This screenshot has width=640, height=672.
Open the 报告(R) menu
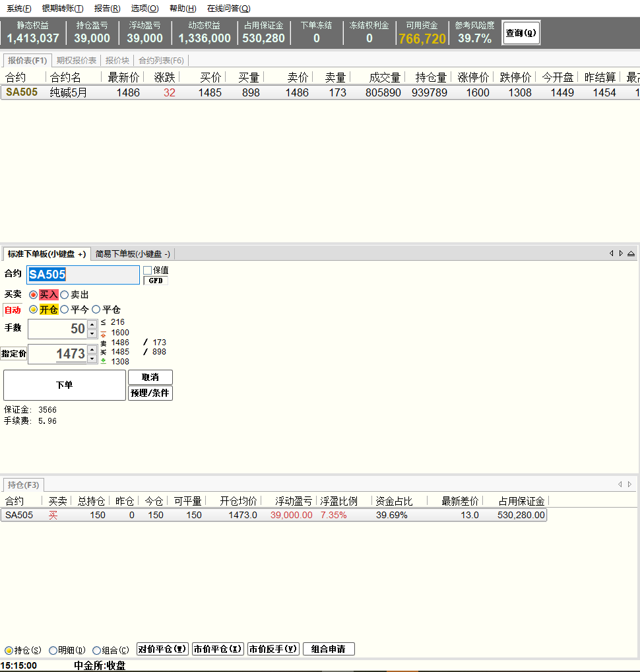coord(107,9)
